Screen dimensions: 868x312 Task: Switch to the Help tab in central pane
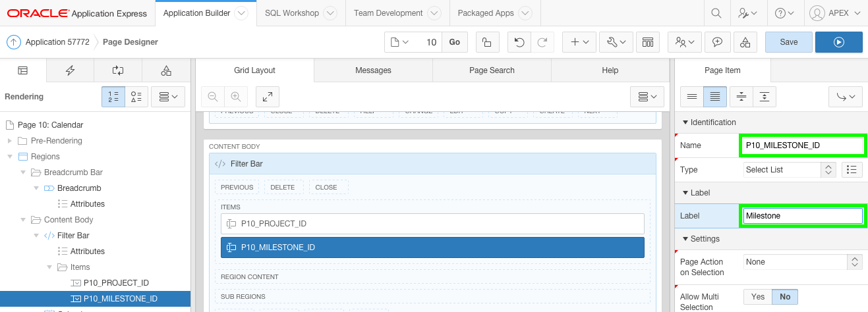click(x=610, y=70)
